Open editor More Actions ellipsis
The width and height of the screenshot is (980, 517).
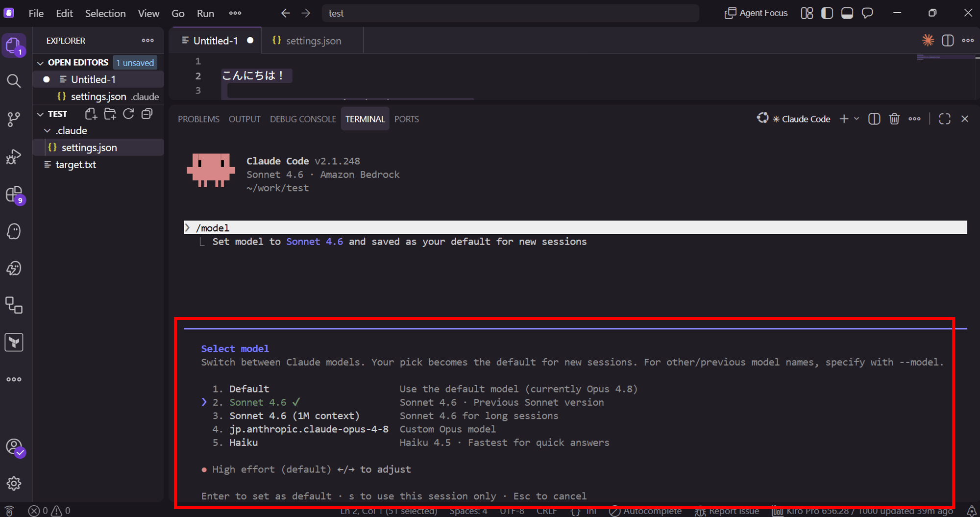968,41
